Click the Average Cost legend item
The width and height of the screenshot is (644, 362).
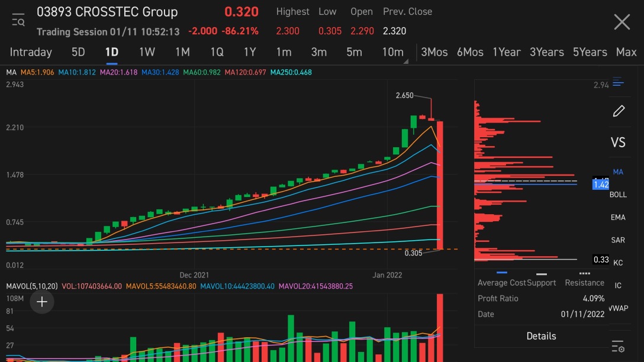501,283
